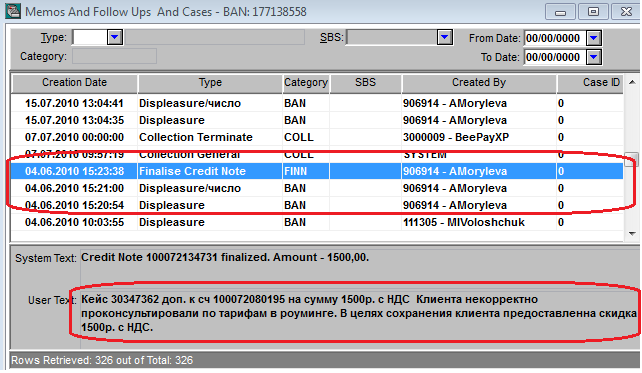This screenshot has width=642, height=373.
Task: Minimize the Memos And Follow Ups window
Action: pos(560,12)
